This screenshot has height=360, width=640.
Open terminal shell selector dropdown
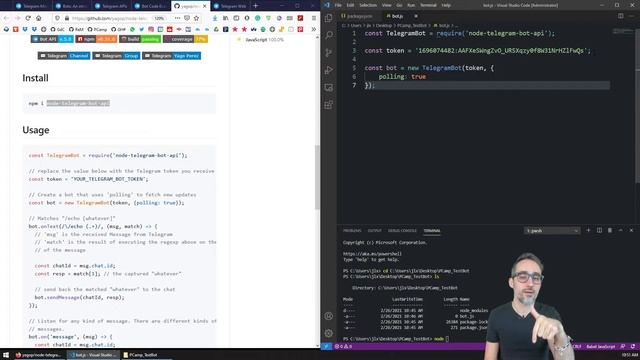click(552, 231)
